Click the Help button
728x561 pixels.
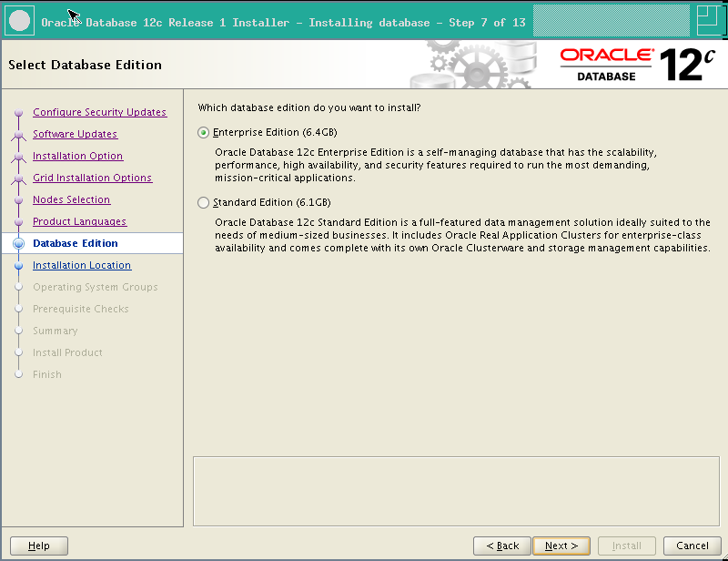tap(38, 546)
